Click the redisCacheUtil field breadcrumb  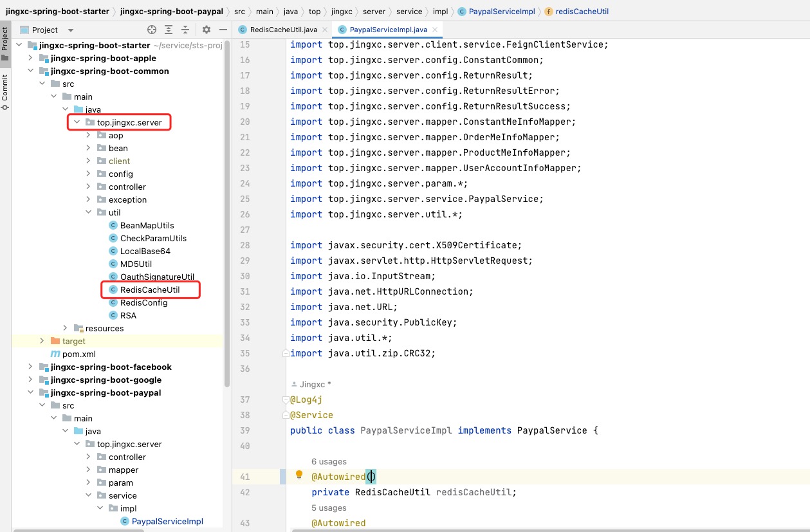coord(576,11)
